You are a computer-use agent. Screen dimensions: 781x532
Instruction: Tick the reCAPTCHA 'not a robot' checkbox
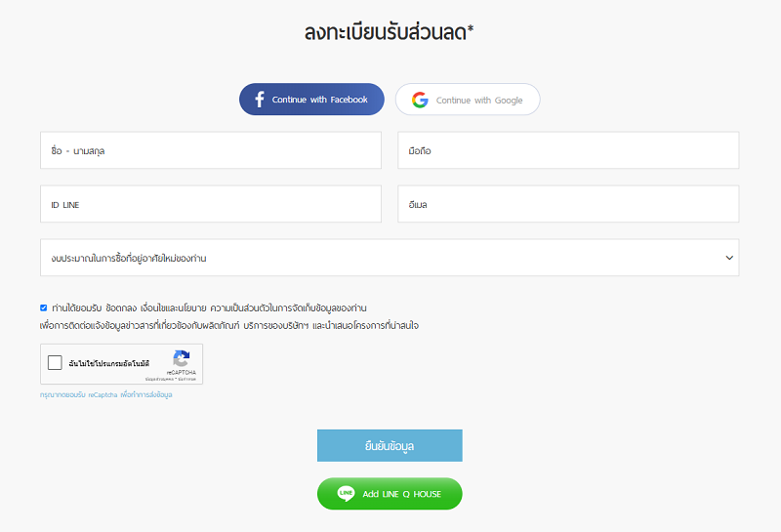coord(55,362)
